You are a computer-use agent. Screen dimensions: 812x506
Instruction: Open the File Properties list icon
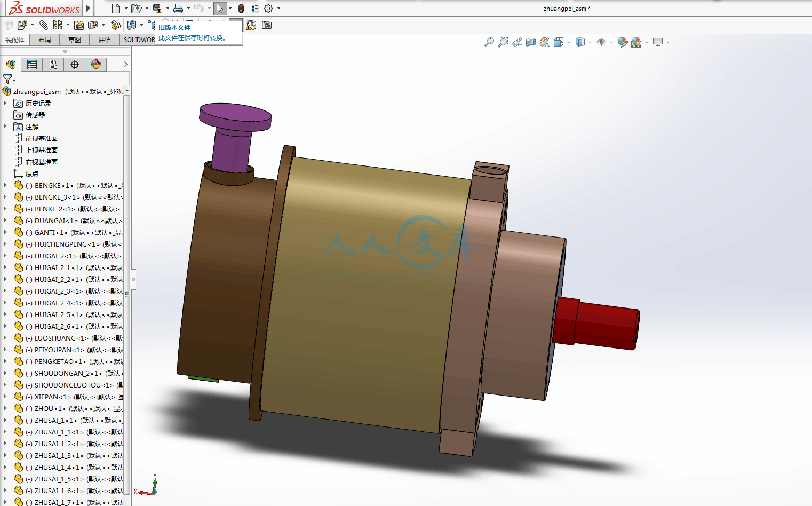pos(255,9)
